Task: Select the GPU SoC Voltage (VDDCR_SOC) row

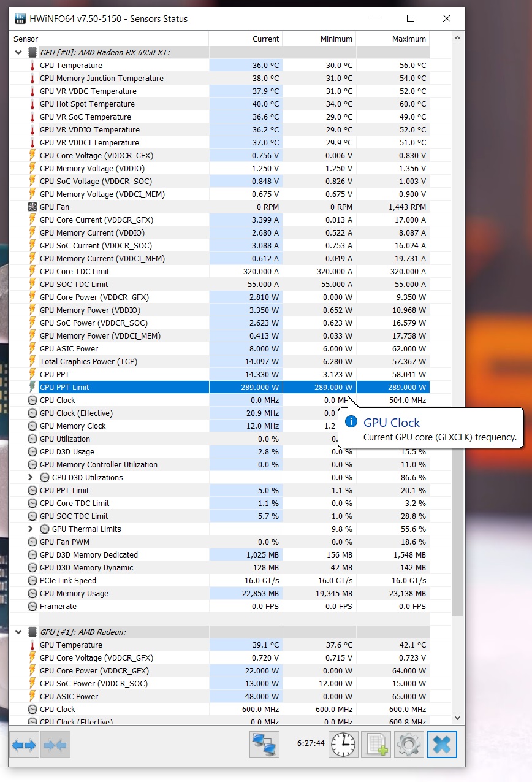Action: (x=219, y=181)
